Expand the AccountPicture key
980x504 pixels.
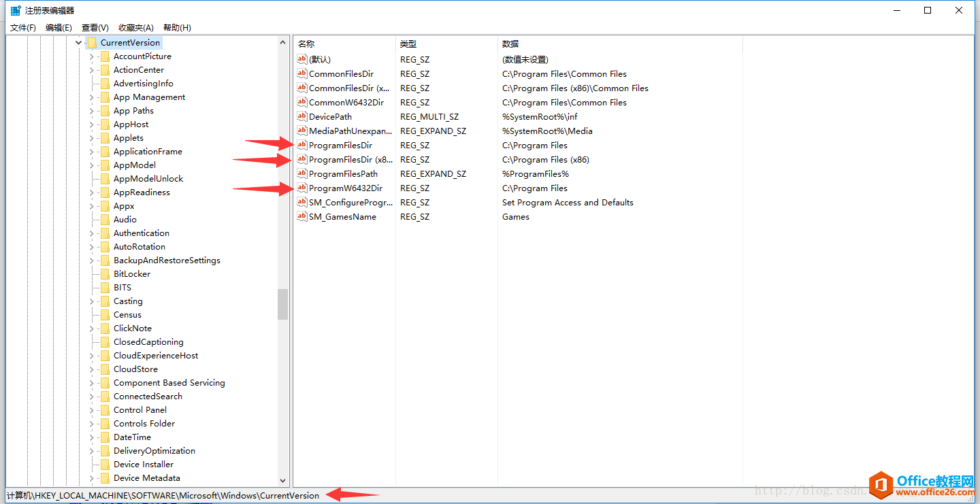tap(92, 56)
